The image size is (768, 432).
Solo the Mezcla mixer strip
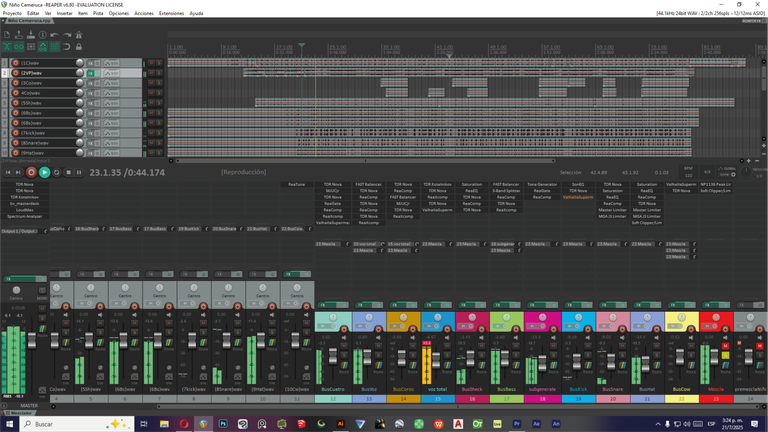[725, 355]
